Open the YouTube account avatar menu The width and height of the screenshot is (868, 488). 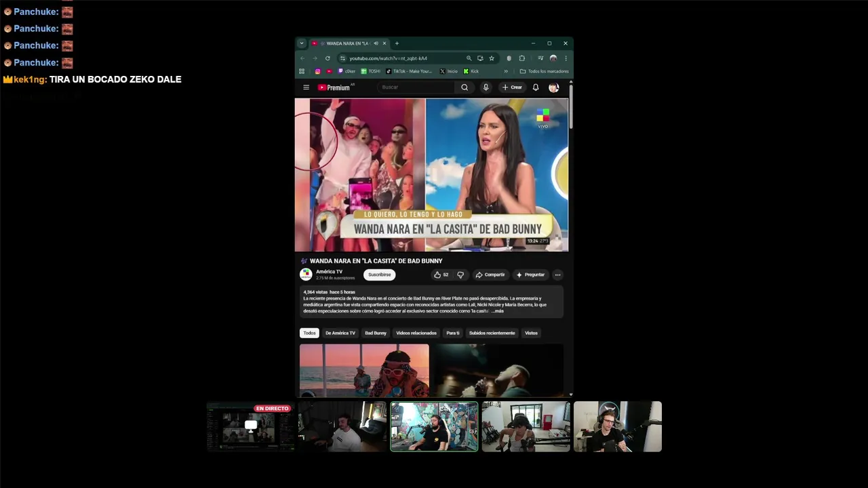(553, 87)
